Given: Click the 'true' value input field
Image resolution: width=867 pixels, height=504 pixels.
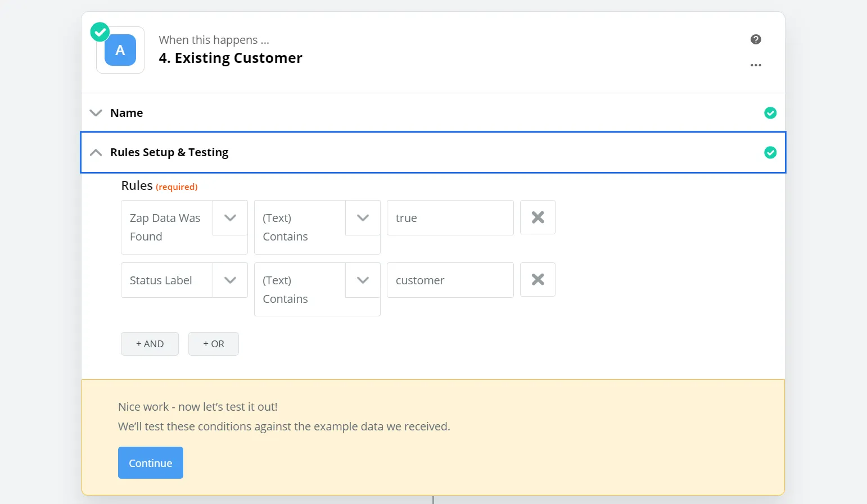Looking at the screenshot, I should click(x=450, y=218).
